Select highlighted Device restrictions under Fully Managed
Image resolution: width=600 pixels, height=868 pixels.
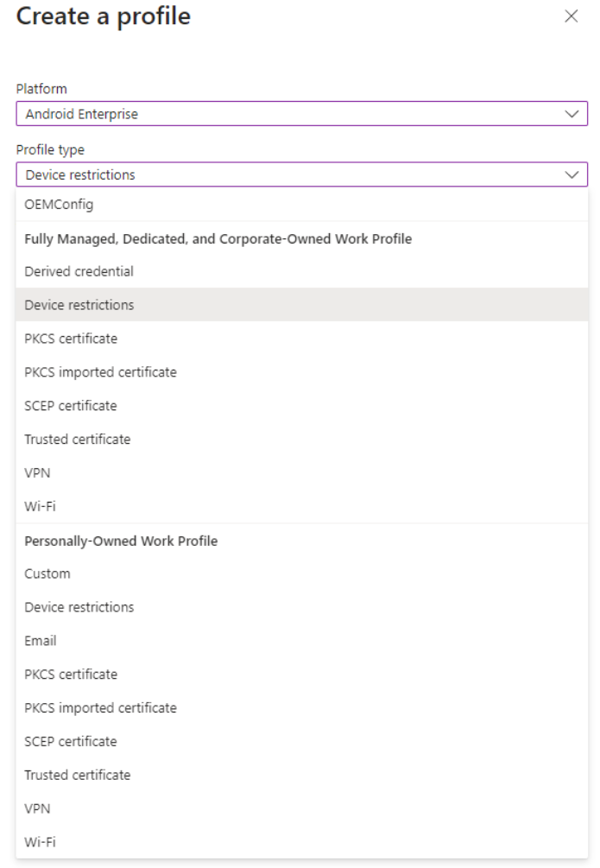(x=301, y=305)
